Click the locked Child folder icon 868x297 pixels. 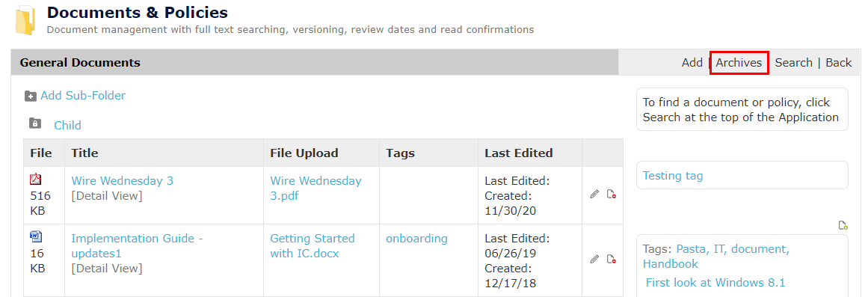35,123
